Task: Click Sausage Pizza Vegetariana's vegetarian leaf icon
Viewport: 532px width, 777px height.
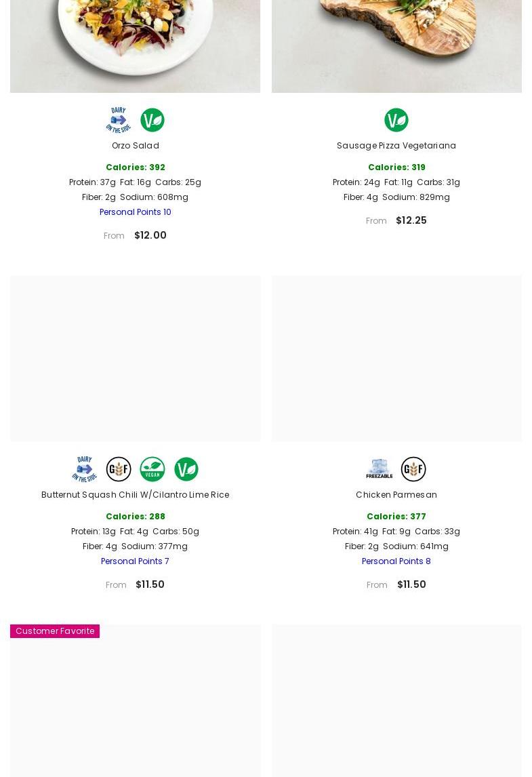Action: pos(396,120)
